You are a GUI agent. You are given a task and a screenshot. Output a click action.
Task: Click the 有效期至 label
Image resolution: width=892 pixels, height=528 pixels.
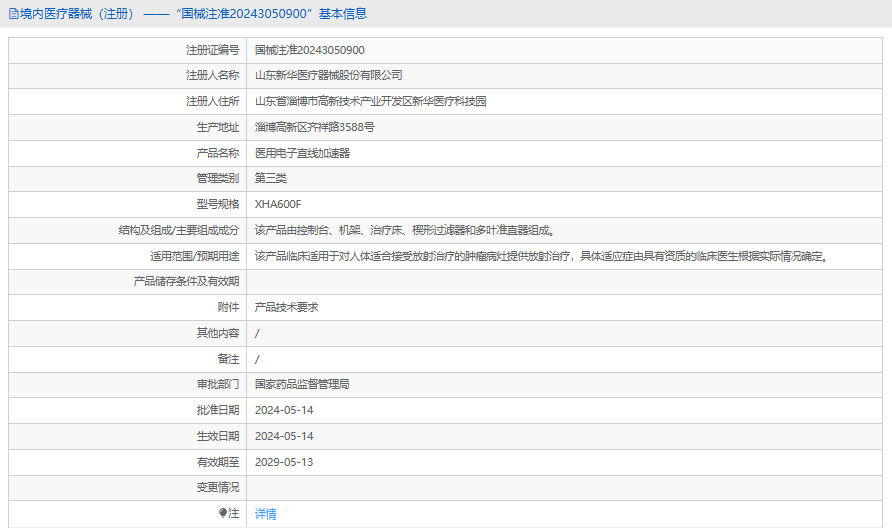click(x=218, y=462)
